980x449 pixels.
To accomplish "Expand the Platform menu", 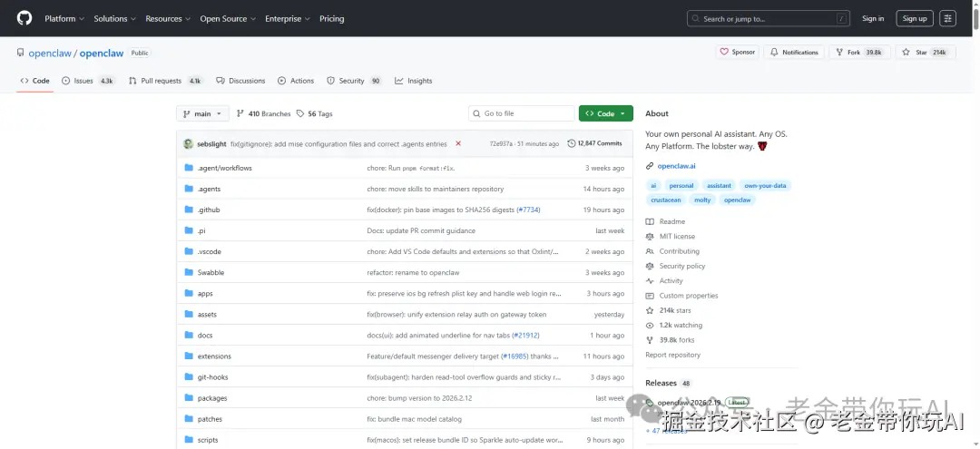I will tap(64, 19).
